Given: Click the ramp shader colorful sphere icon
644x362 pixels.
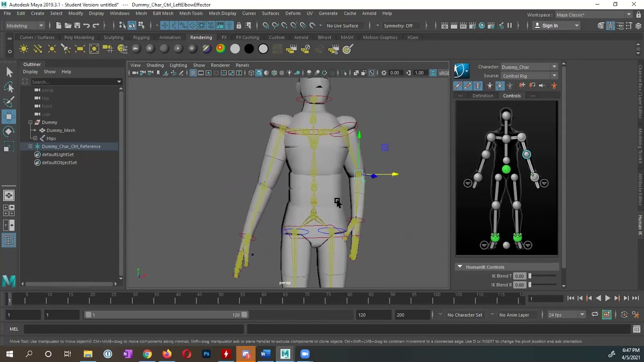Looking at the screenshot, I should pos(220,49).
